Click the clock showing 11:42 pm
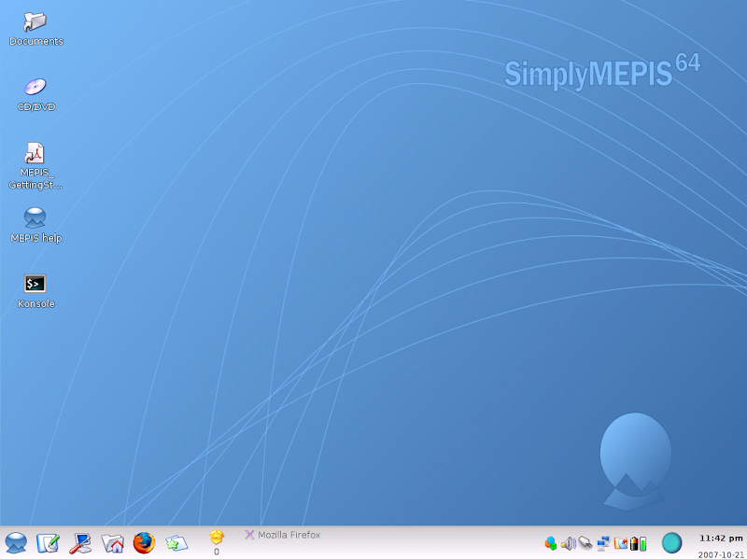The width and height of the screenshot is (747, 560). tap(720, 538)
